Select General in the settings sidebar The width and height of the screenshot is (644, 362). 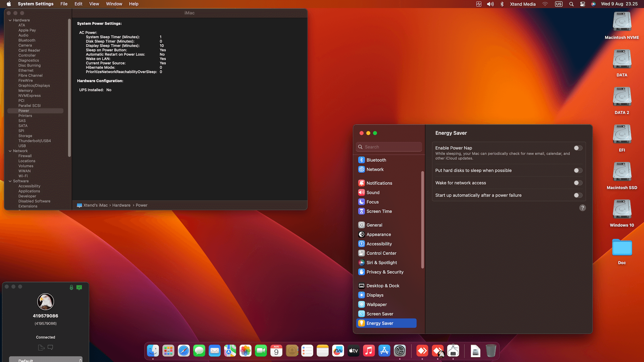click(386, 225)
